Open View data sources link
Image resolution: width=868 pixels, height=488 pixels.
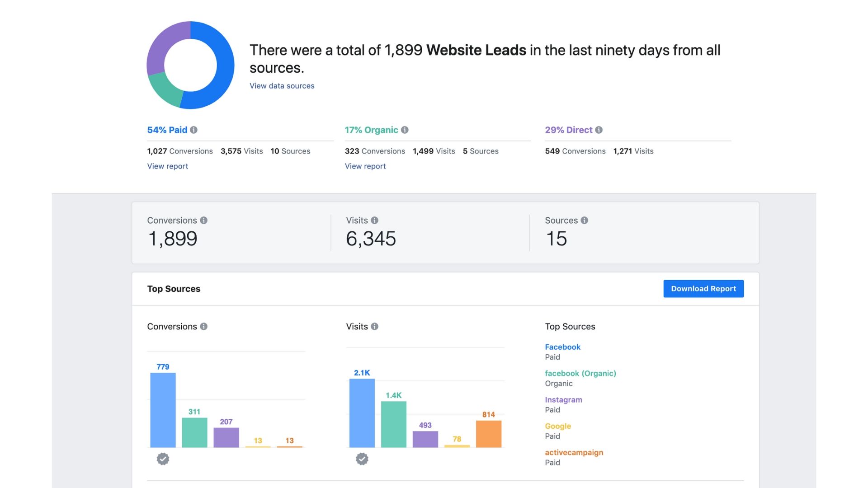click(x=282, y=86)
